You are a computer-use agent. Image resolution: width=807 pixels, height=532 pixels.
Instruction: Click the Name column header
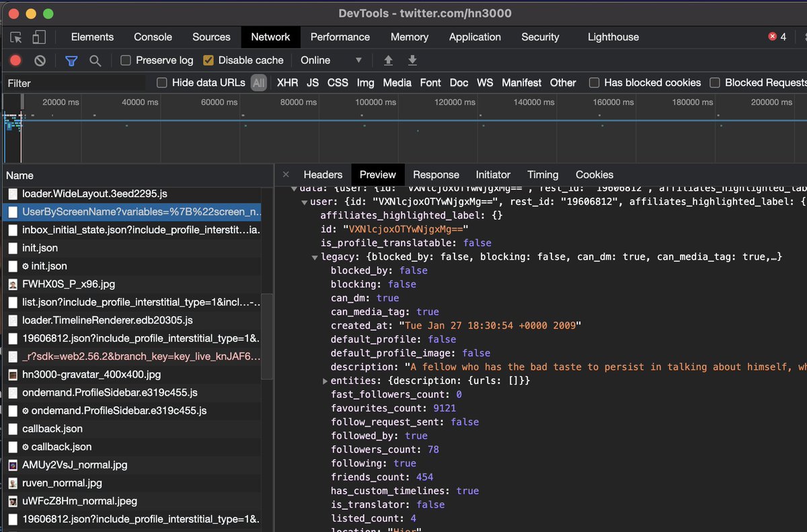click(137, 175)
